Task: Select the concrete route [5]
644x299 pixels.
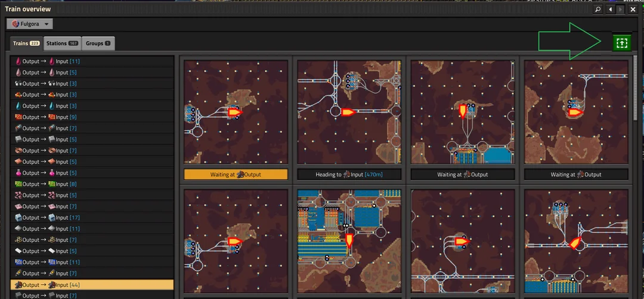Action: [92, 139]
